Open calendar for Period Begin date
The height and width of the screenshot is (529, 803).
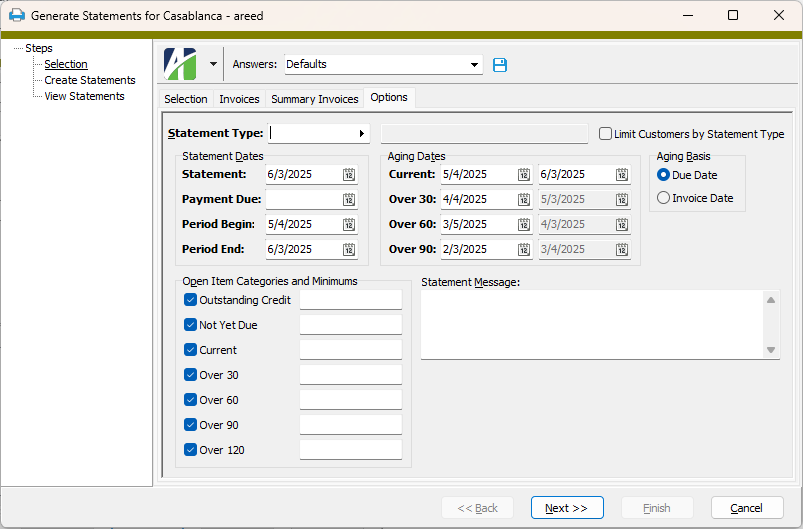(349, 224)
